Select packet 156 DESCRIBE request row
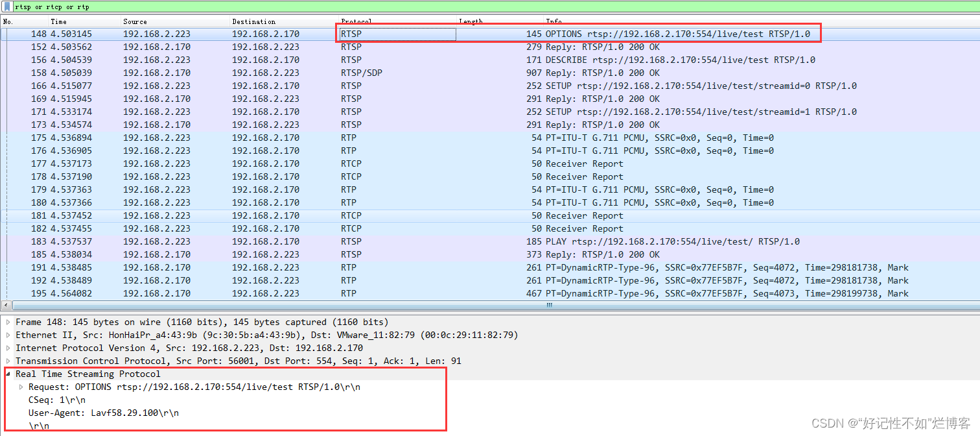The height and width of the screenshot is (436, 980). (x=490, y=60)
